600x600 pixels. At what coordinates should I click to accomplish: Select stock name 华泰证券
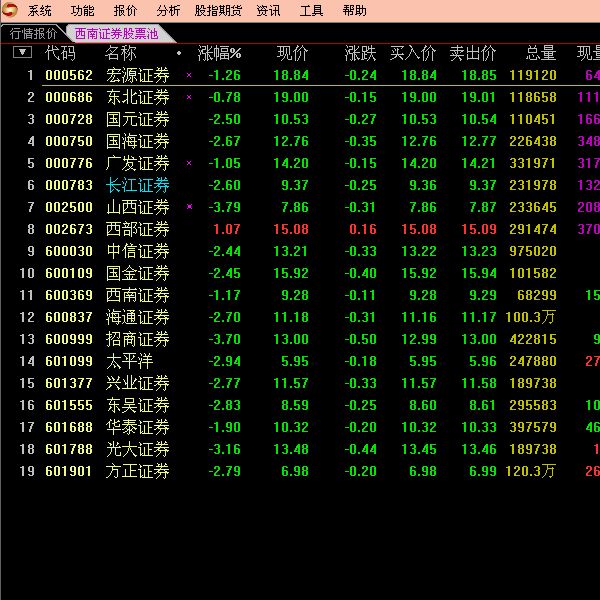pyautogui.click(x=137, y=427)
